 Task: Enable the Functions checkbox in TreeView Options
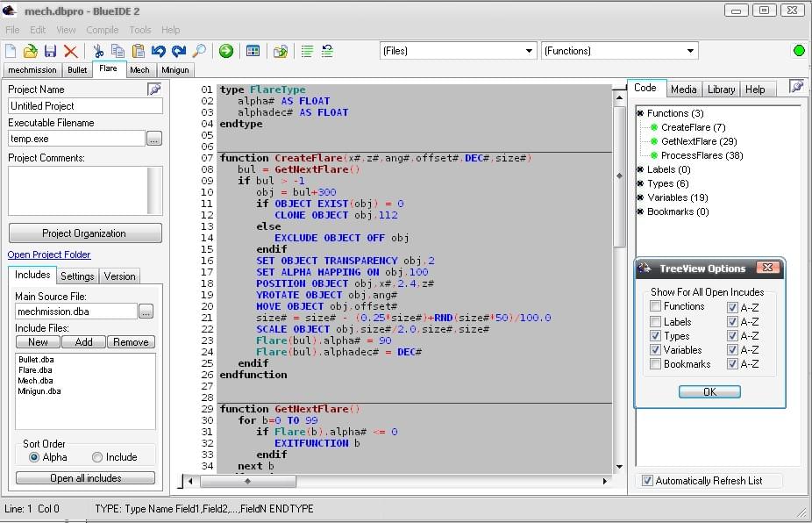tap(655, 306)
